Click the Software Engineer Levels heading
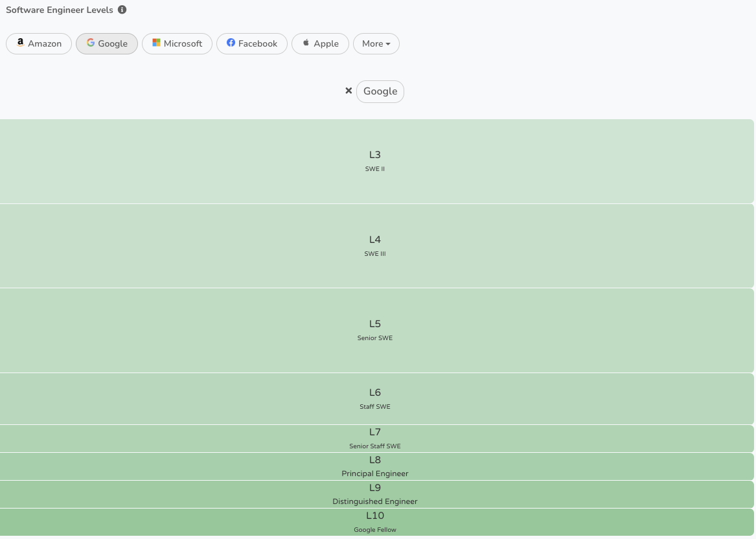 pos(60,10)
